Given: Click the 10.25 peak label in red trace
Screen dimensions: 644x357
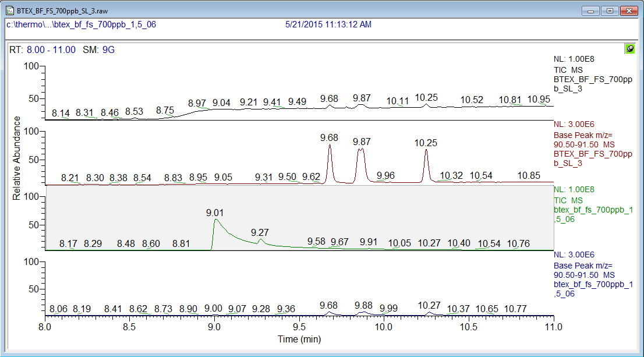Looking at the screenshot, I should (426, 143).
